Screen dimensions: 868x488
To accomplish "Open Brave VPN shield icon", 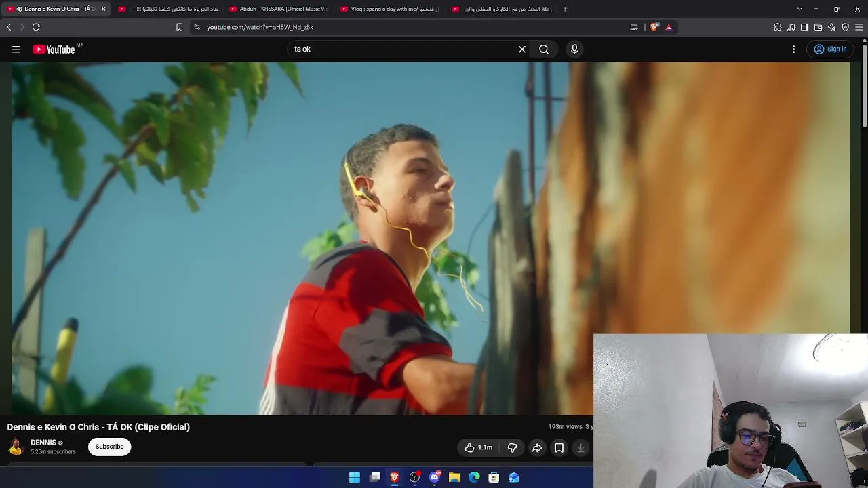I will (845, 27).
